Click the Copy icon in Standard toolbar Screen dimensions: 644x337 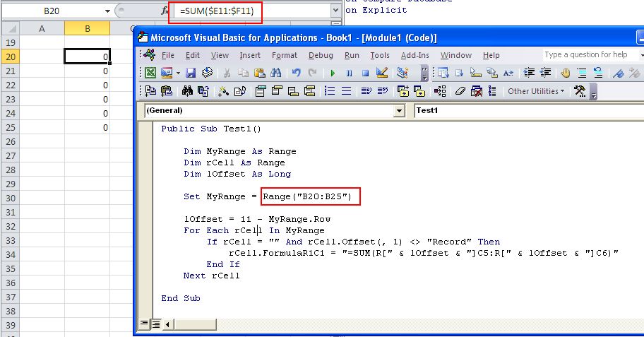click(x=243, y=73)
